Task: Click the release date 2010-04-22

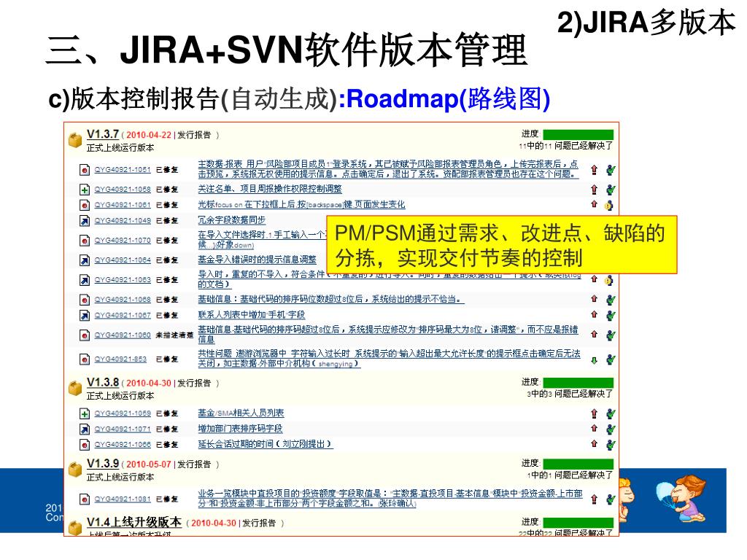Action: (x=148, y=135)
